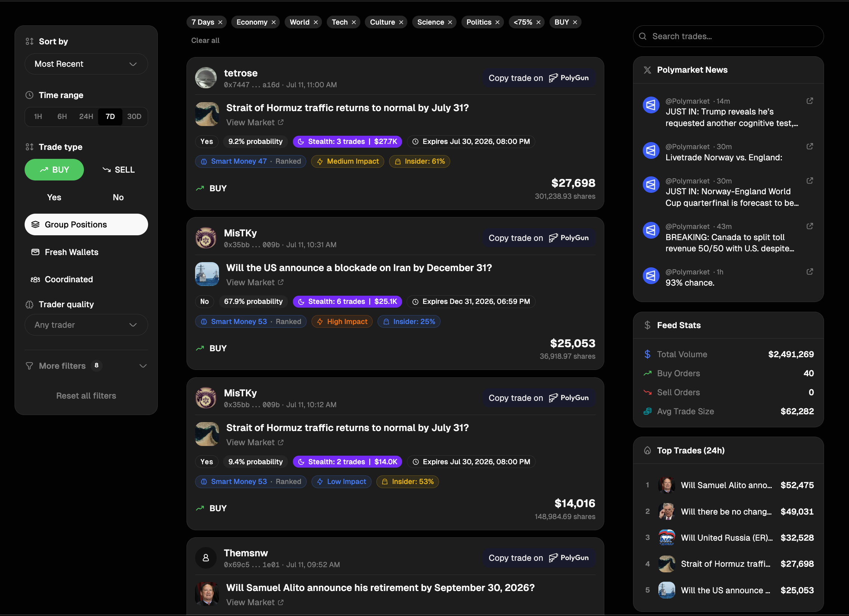Open top trade Will there be no chang...
This screenshot has height=616, width=849.
728,512
